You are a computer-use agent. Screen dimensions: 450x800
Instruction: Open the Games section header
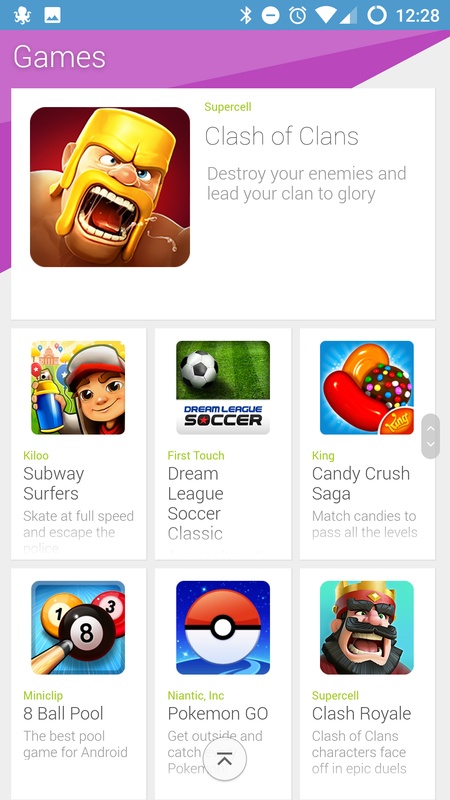coord(59,57)
